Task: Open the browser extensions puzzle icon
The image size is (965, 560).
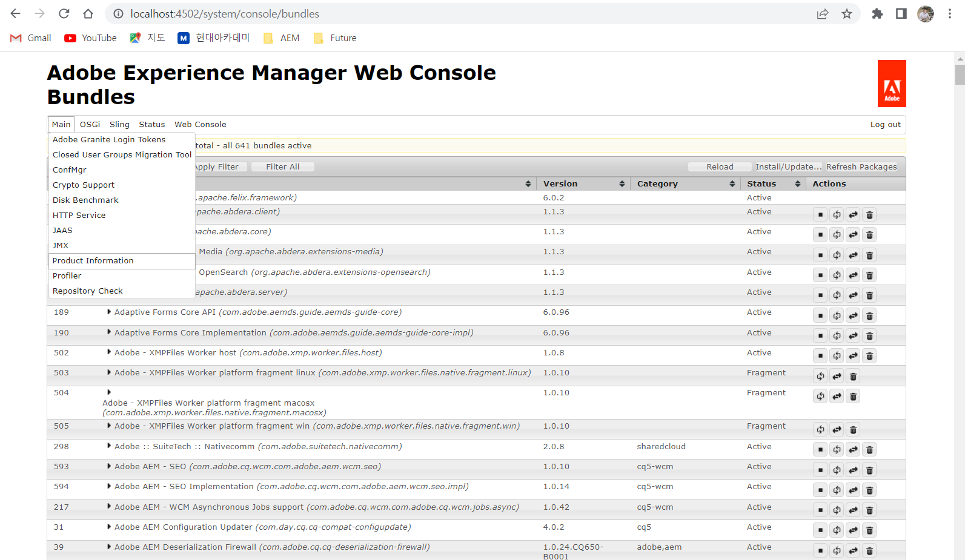Action: click(877, 14)
